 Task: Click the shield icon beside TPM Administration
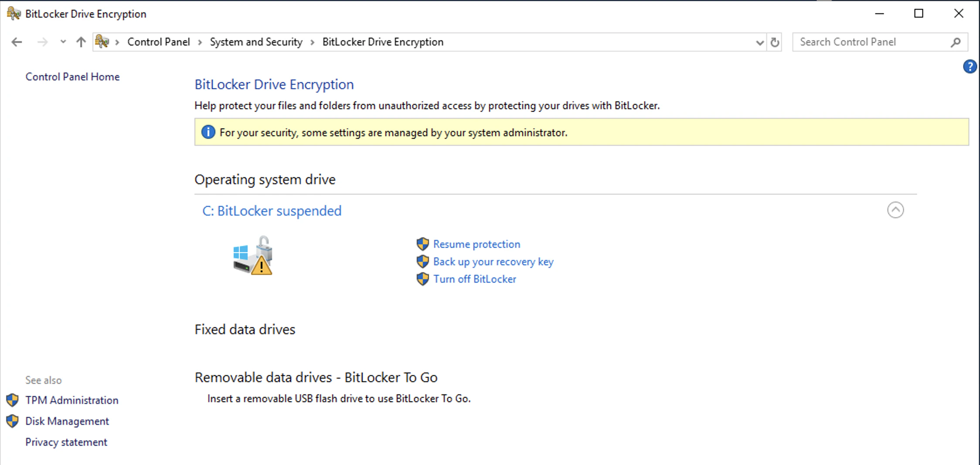(13, 400)
